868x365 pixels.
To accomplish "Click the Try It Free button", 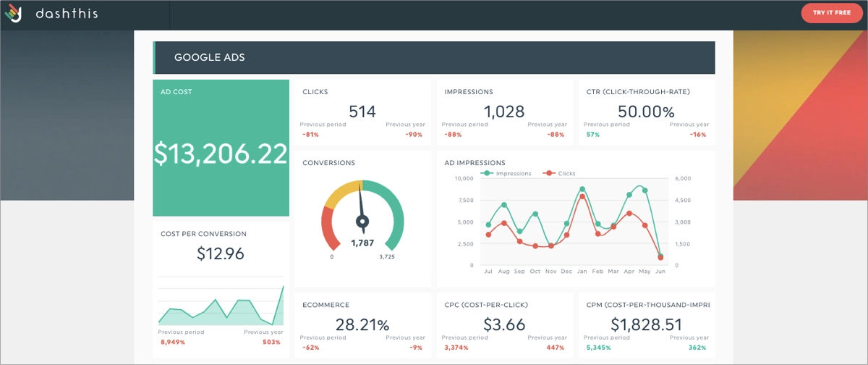I will click(x=831, y=13).
